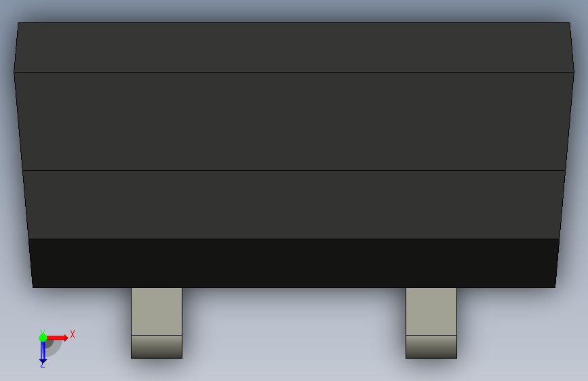
Task: Select the large middle face of body
Action: [294, 121]
